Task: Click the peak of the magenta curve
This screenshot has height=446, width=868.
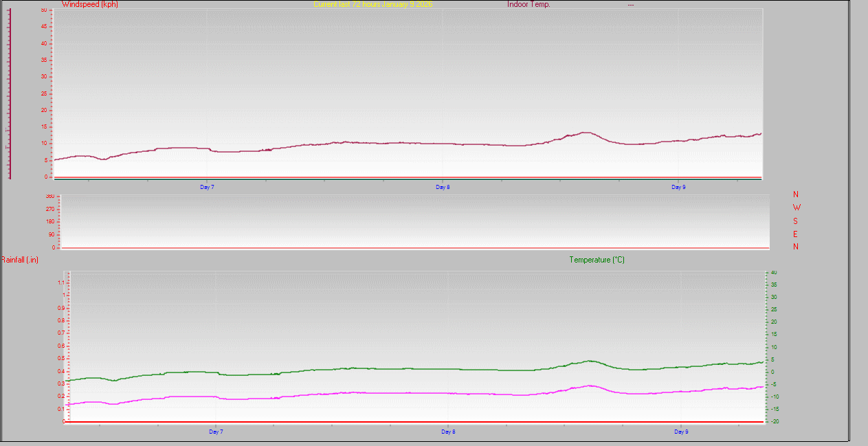Action: 590,386
